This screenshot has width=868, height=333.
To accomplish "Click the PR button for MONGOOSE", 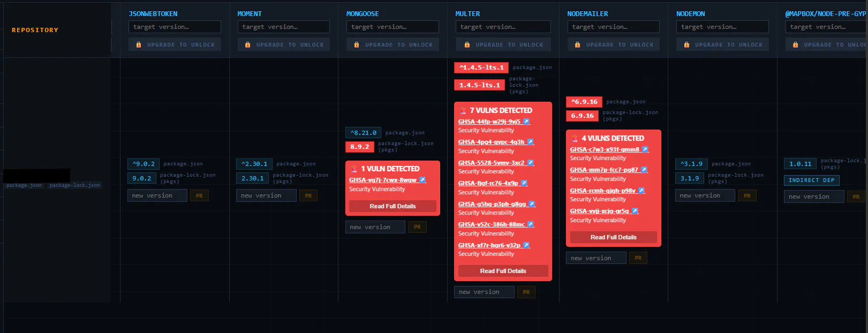I will [417, 227].
